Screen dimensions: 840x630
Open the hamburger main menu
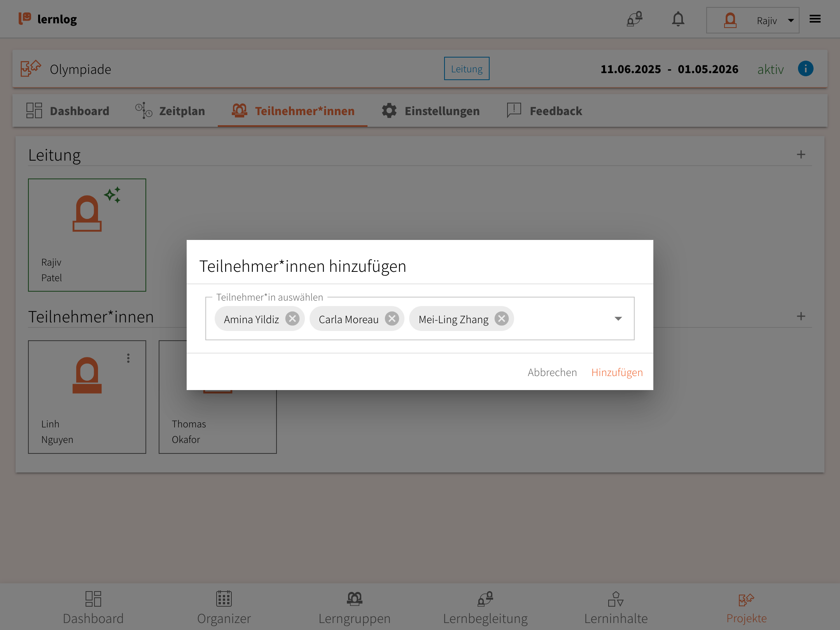(815, 19)
